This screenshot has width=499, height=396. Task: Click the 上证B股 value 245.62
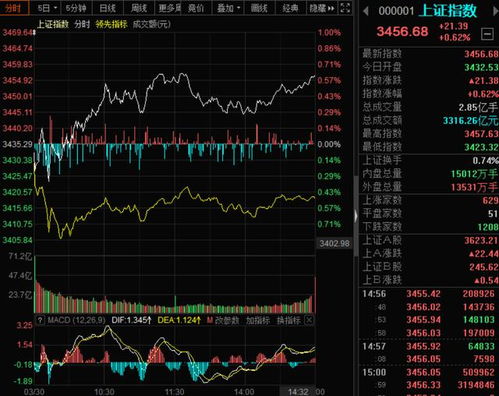click(484, 267)
